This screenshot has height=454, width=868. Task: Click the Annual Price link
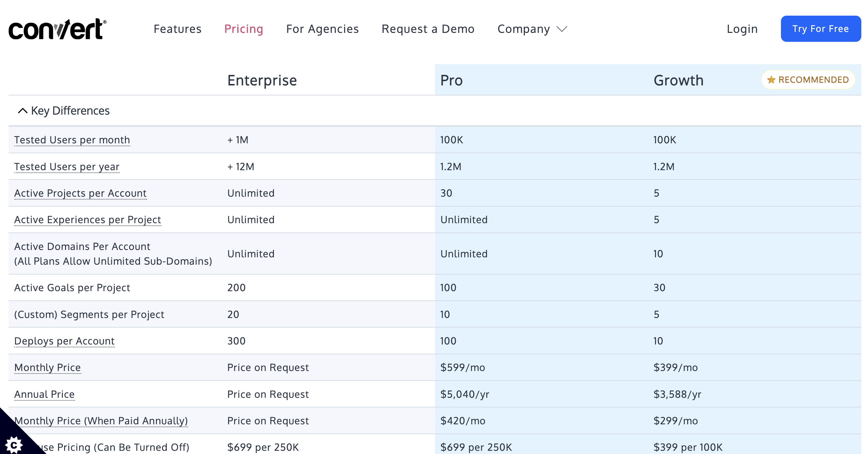(44, 394)
